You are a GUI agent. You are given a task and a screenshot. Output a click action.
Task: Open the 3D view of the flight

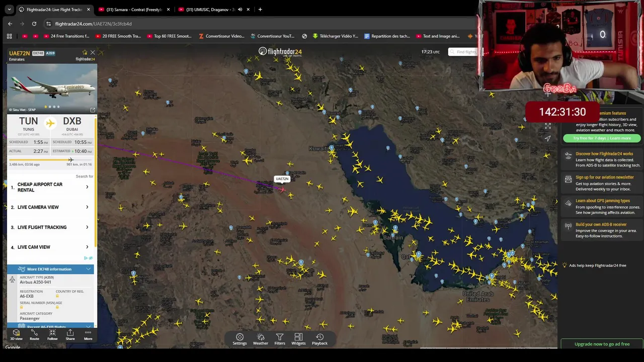[16, 335]
